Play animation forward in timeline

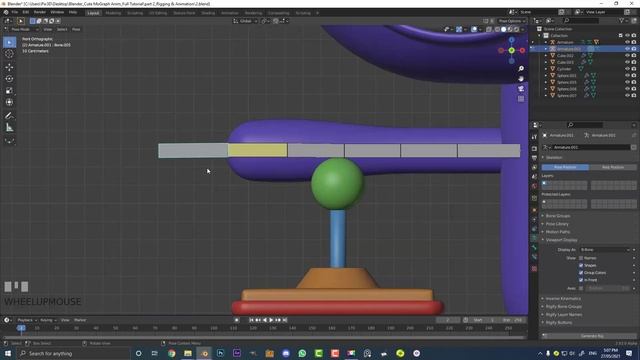coord(271,320)
